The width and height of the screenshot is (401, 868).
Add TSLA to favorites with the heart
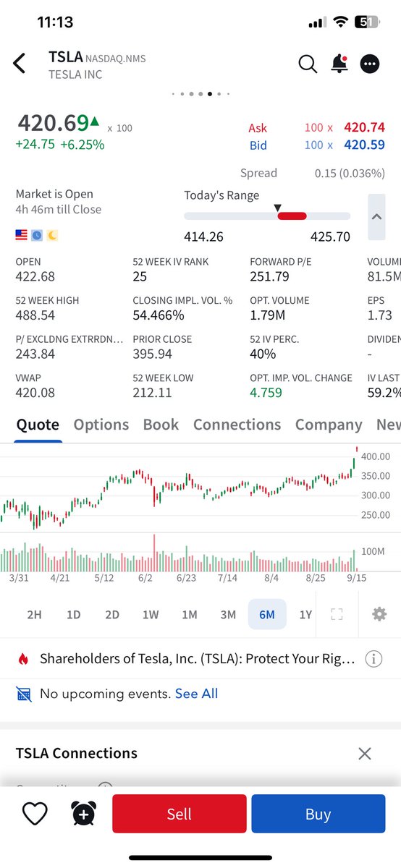pos(35,814)
